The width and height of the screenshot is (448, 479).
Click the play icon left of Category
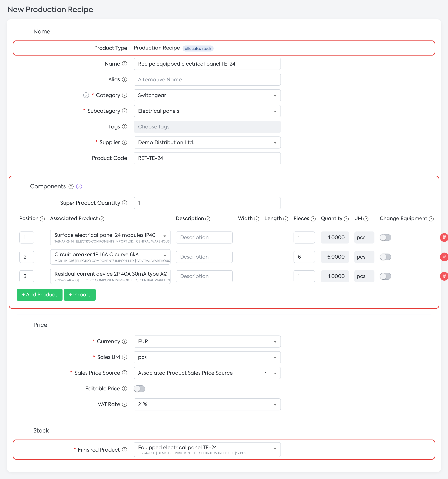click(86, 95)
